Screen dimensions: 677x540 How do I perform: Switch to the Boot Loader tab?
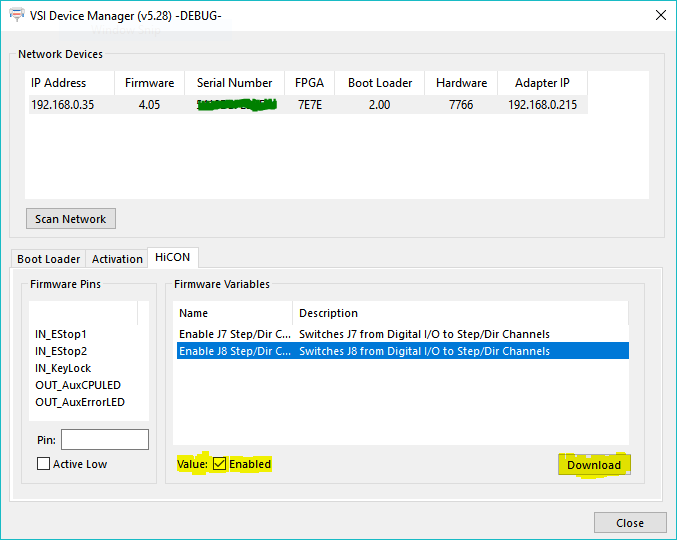(x=48, y=259)
